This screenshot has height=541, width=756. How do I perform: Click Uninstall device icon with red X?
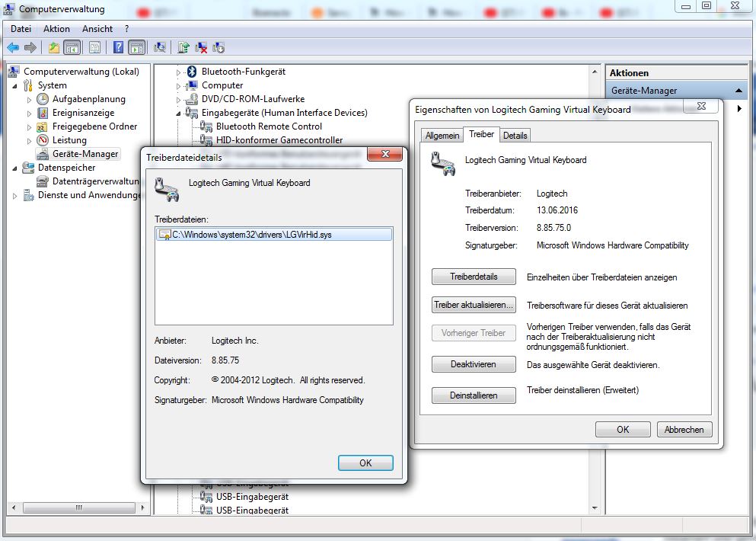[x=201, y=47]
